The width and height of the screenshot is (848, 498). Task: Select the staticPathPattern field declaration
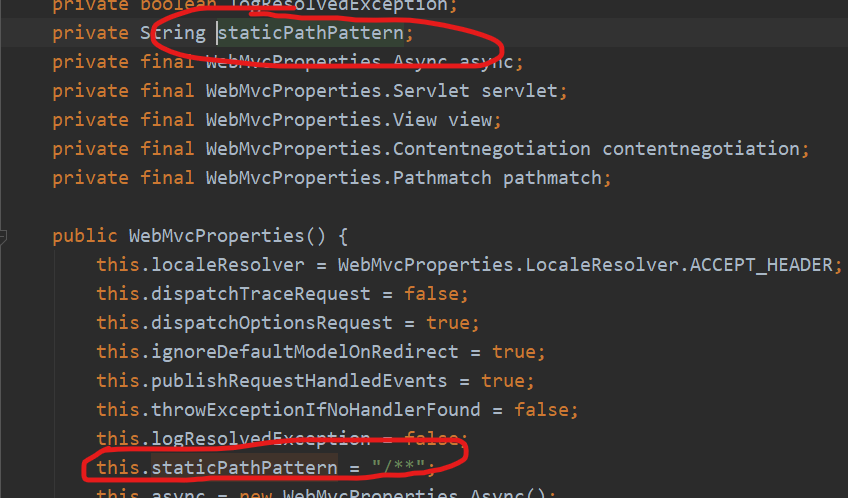pyautogui.click(x=233, y=33)
